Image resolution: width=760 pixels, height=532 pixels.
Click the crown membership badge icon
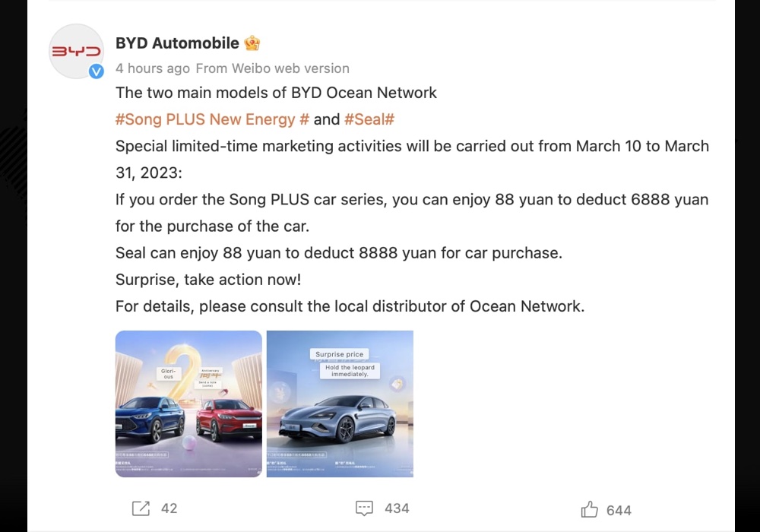pyautogui.click(x=252, y=43)
